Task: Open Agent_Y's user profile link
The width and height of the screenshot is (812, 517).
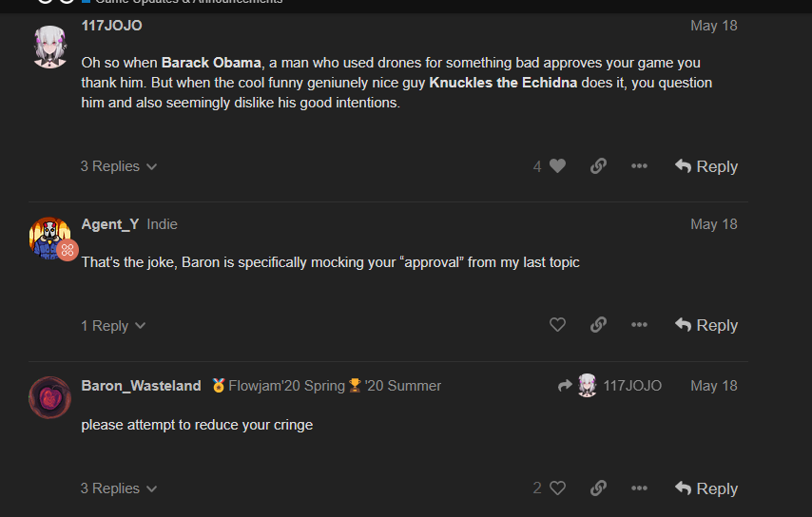Action: coord(110,224)
